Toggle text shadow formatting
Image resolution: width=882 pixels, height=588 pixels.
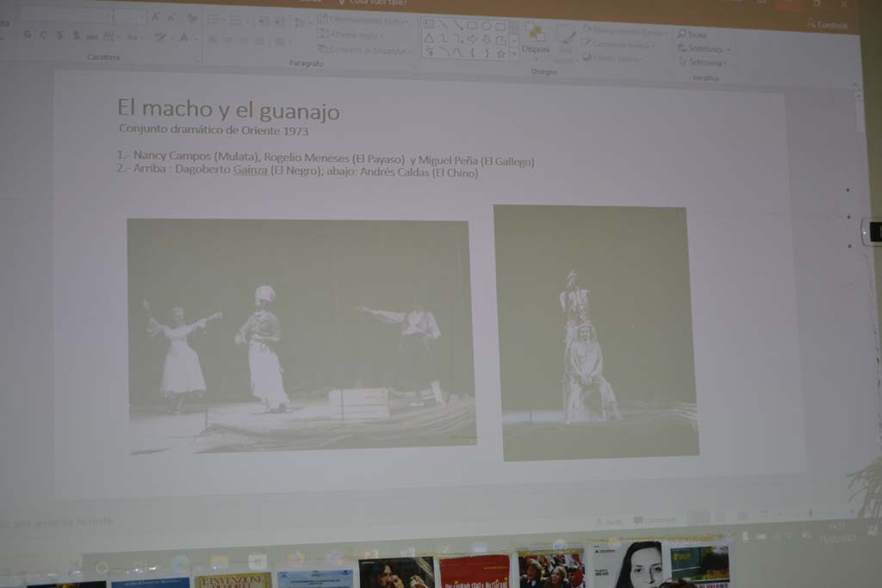coord(76,36)
